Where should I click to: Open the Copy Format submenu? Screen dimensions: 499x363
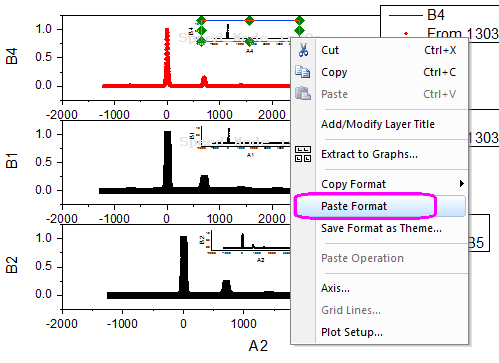click(x=353, y=184)
